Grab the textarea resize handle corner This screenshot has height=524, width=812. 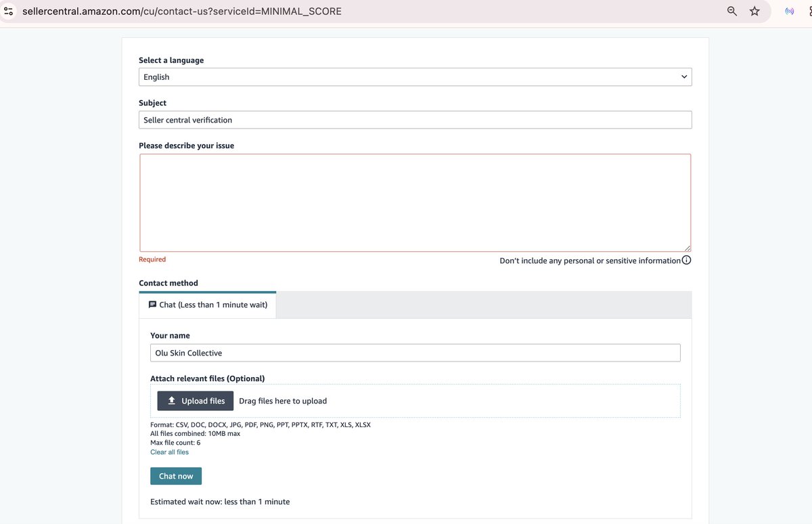pyautogui.click(x=687, y=248)
